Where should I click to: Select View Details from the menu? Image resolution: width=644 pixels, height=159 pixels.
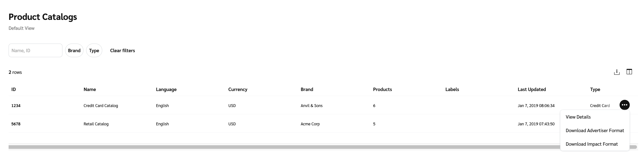(x=578, y=117)
